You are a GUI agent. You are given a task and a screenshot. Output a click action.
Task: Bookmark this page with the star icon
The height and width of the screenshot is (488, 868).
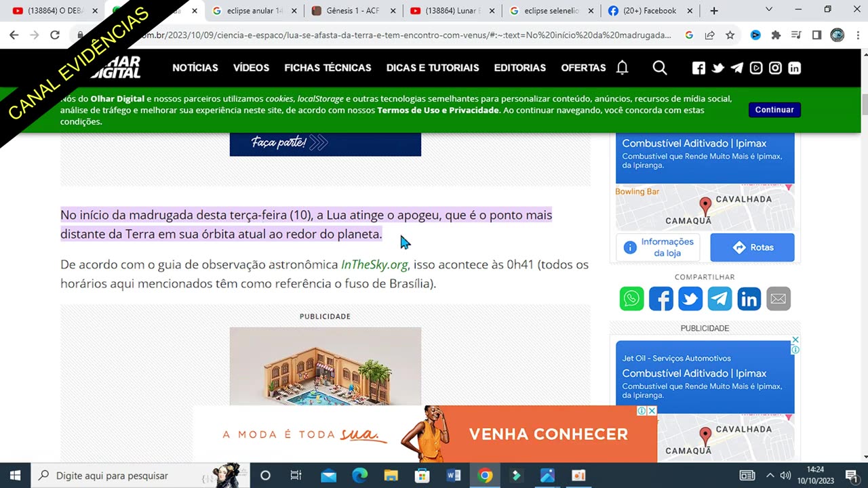(730, 35)
